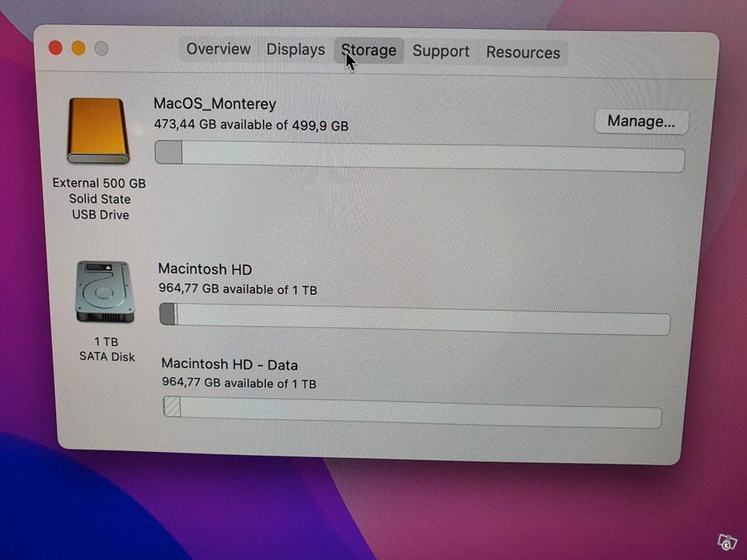Select the 'Macintosh HD' volume title
Screen dimensions: 747x560
205,269
